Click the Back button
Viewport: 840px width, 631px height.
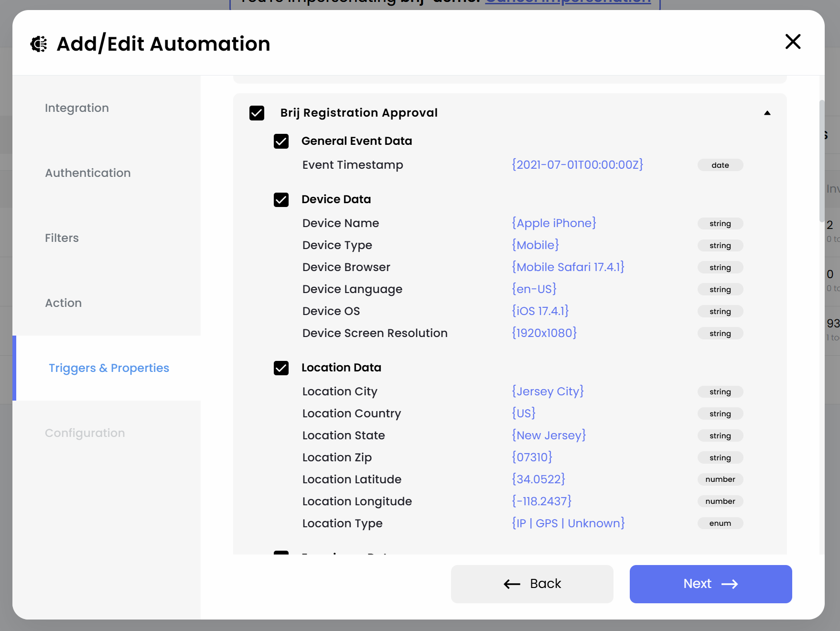[x=532, y=584]
